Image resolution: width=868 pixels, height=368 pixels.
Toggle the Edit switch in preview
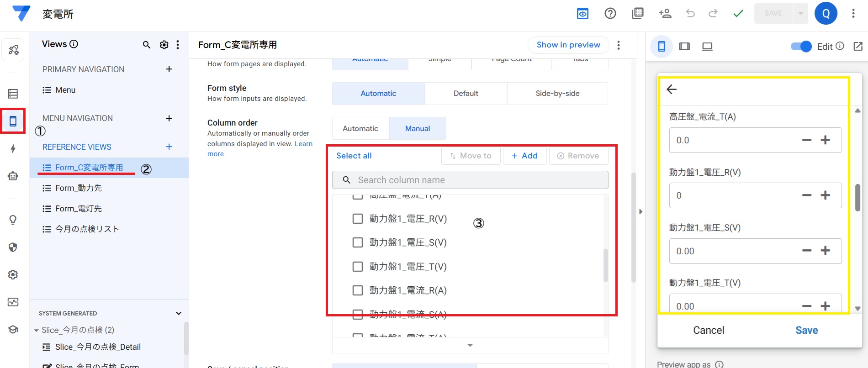(801, 47)
